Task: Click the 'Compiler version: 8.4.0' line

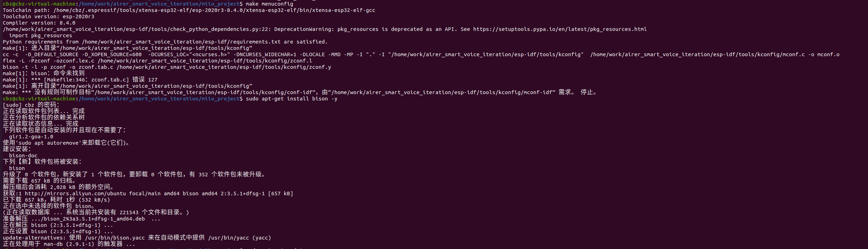Action: 39,23
